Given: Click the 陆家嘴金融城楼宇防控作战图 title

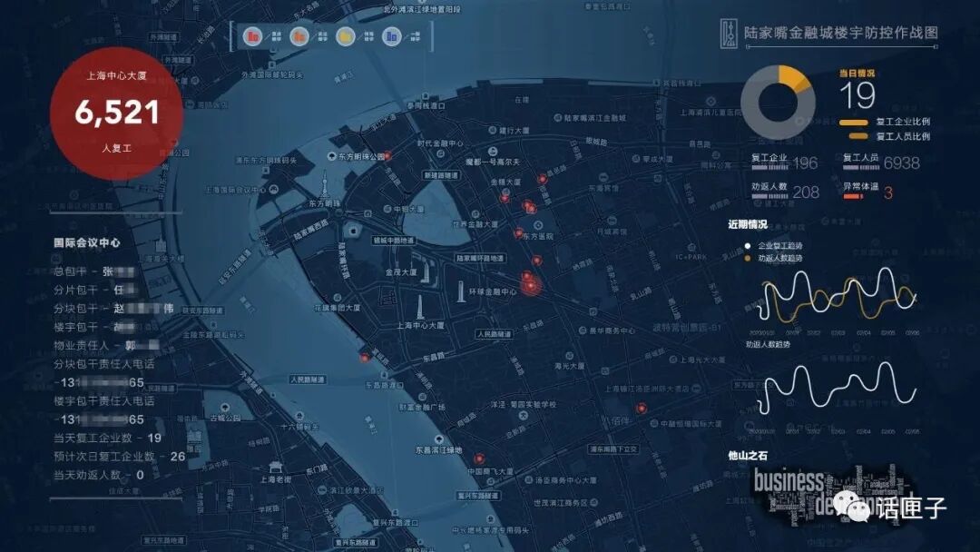Looking at the screenshot, I should click(841, 33).
